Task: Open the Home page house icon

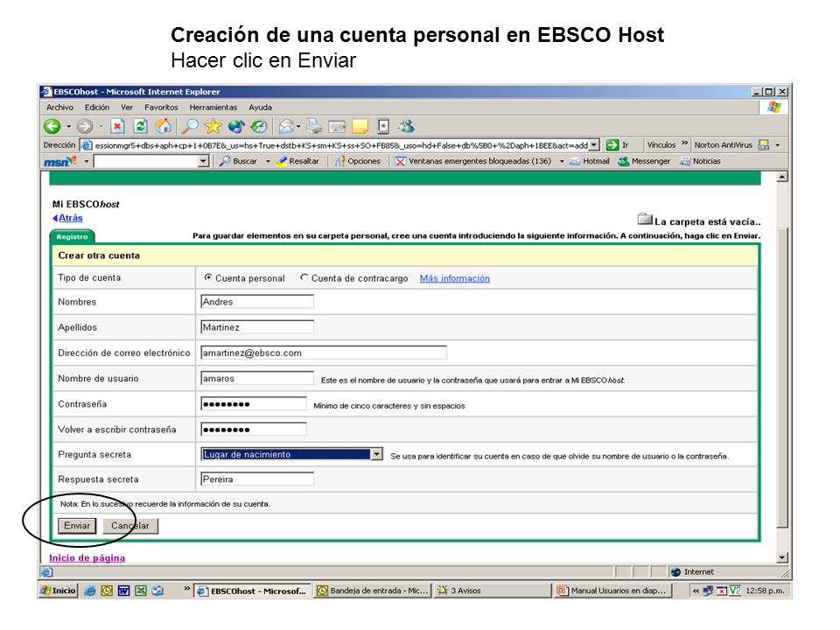Action: point(164,126)
